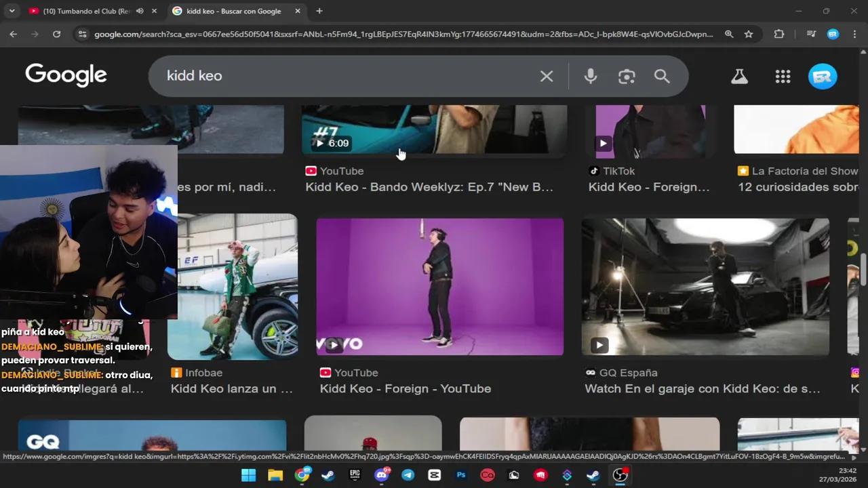Screen dimensions: 868x488
Task: Open the Chrome three-dot menu
Action: pos(854,34)
